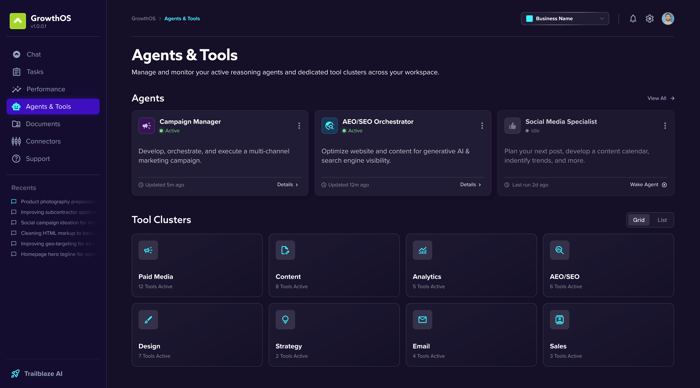Viewport: 700px width, 388px height.
Task: Open Campaign Manager Details
Action: point(288,185)
